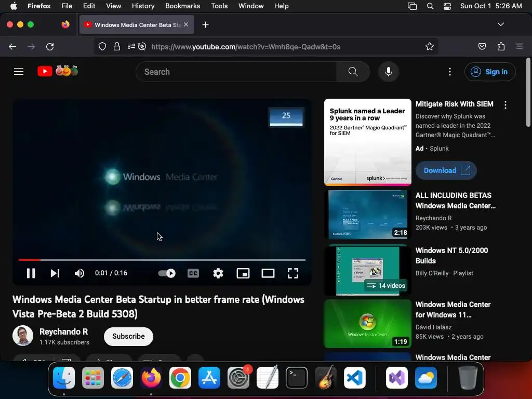
Task: Sign in to YouTube
Action: pos(489,72)
